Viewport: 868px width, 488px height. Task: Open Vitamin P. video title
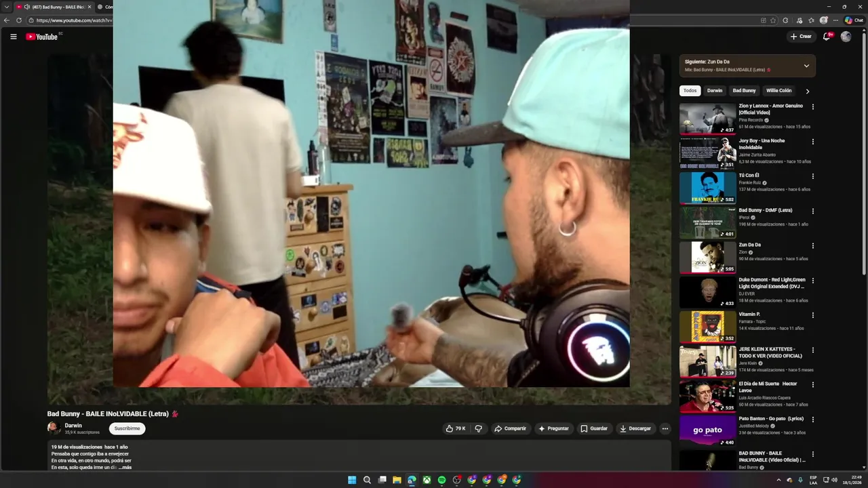[x=749, y=314]
